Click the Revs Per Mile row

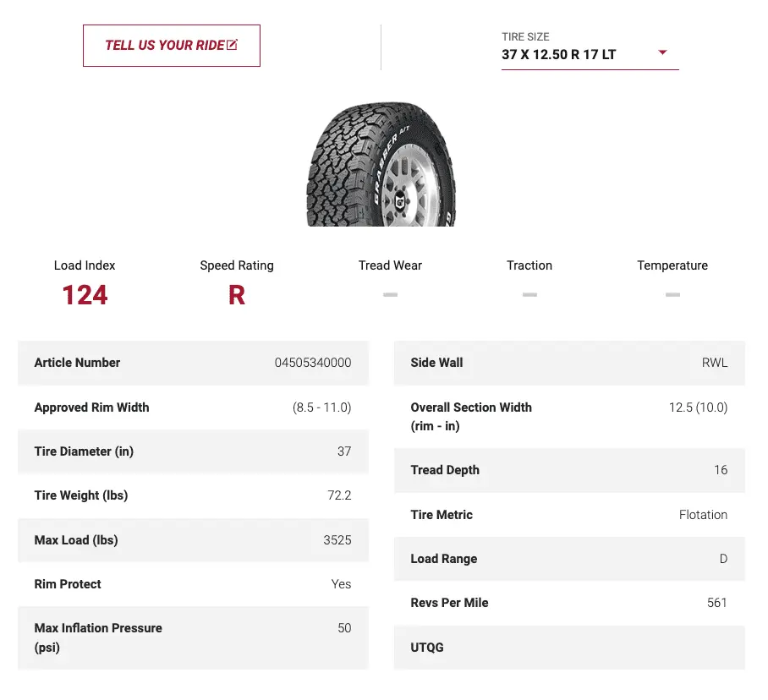click(569, 603)
